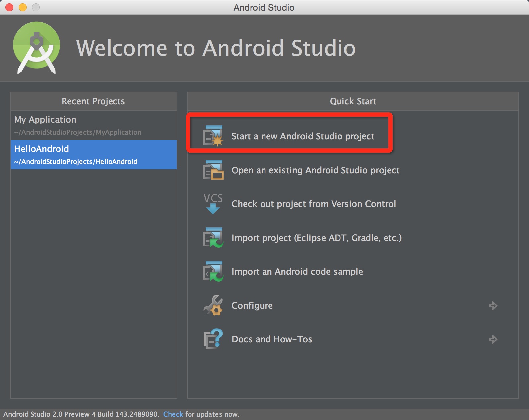Viewport: 529px width, 420px height.
Task: Open the Docs and How-Tos entry
Action: click(x=272, y=339)
